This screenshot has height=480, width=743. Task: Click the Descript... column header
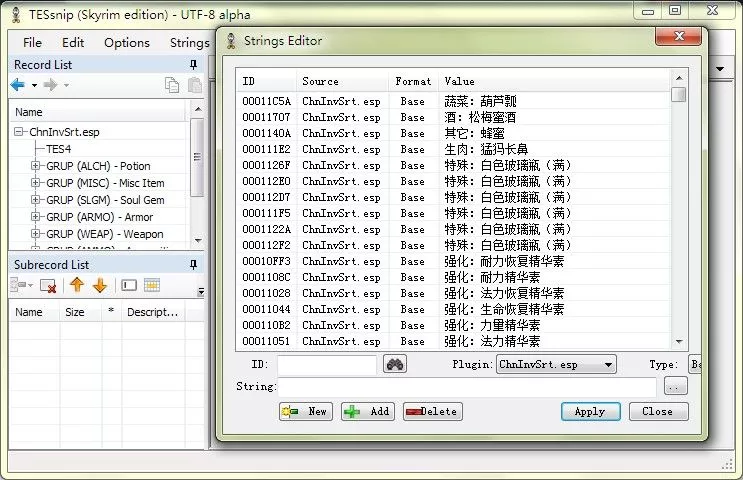pos(153,312)
